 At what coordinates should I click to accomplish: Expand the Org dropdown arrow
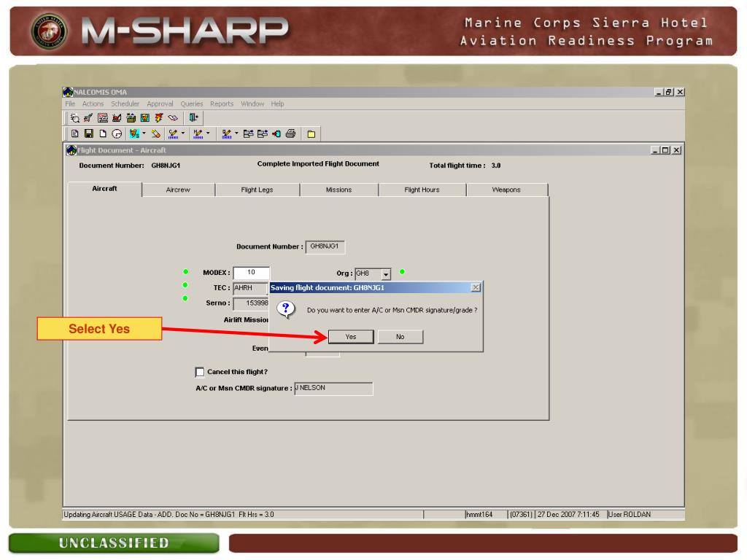386,274
